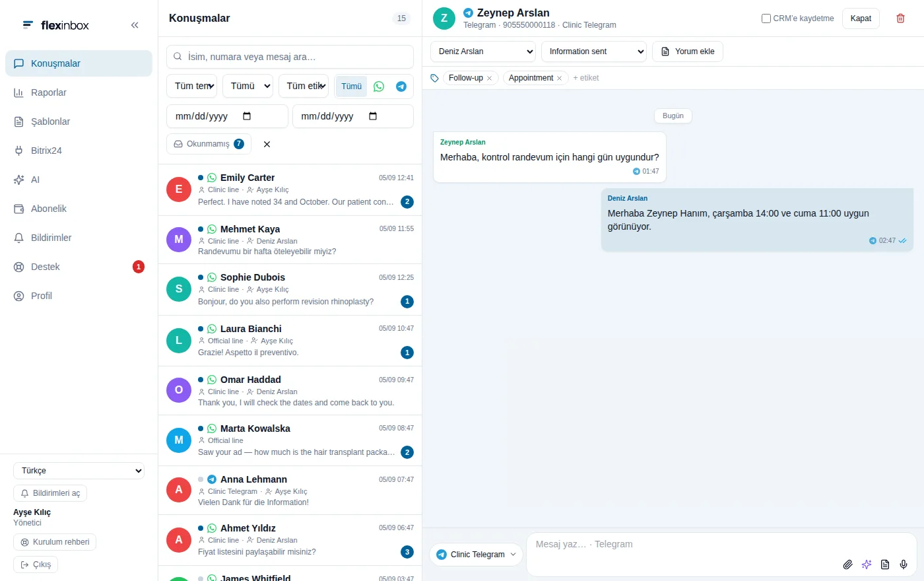Open AI assistant sparkle icon in composer
This screenshot has width=924, height=581.
pos(867,564)
